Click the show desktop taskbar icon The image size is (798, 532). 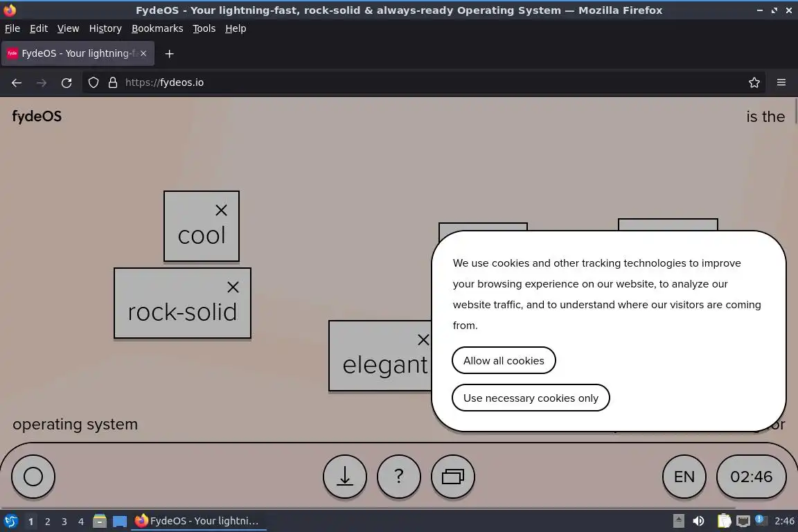coord(120,522)
